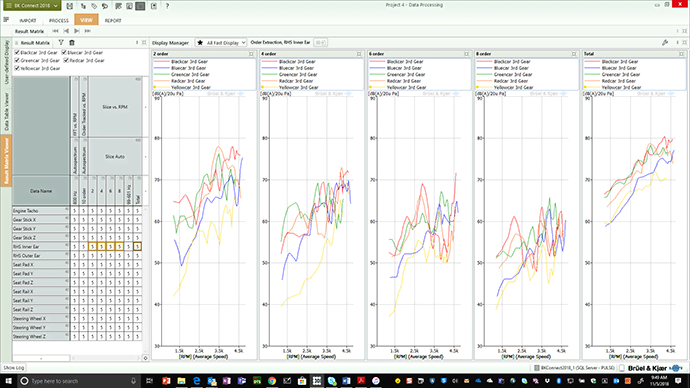The image size is (690, 388).
Task: Select the RHS Inner Ear row
Action: [41, 247]
